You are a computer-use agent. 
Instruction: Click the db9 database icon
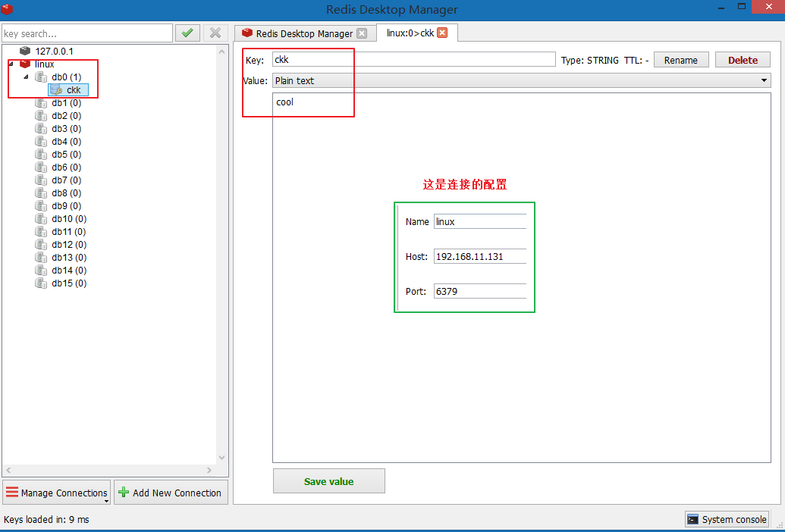click(x=41, y=206)
